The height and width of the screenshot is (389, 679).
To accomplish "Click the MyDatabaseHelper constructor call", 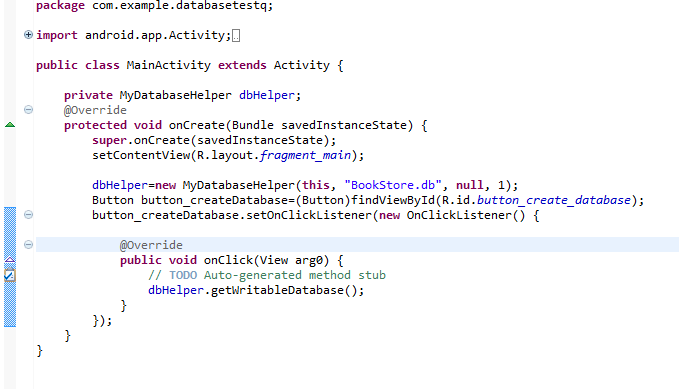I will tap(238, 185).
